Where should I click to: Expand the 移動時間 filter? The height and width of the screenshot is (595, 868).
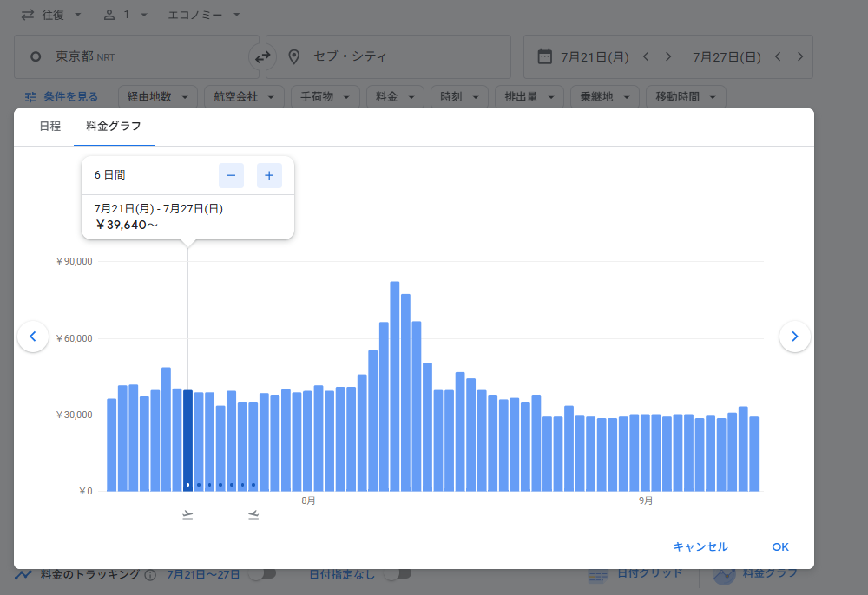(x=686, y=97)
